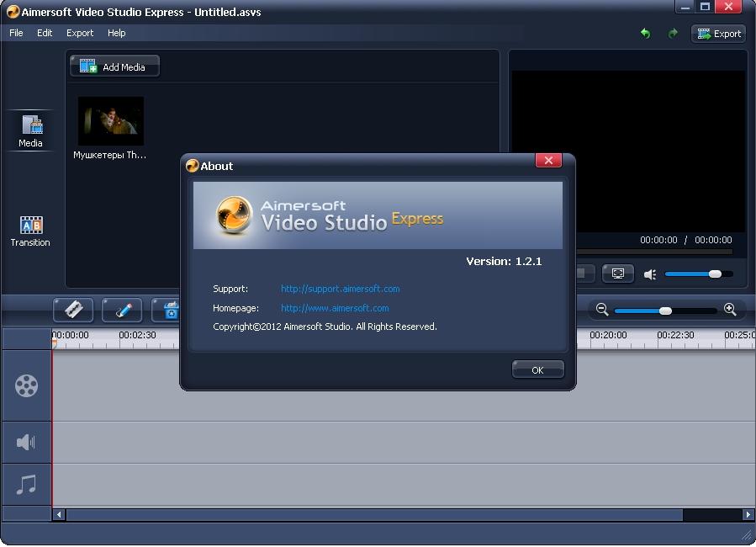This screenshot has height=547, width=756.
Task: Select the split/razor tool on toolbar
Action: [x=73, y=310]
